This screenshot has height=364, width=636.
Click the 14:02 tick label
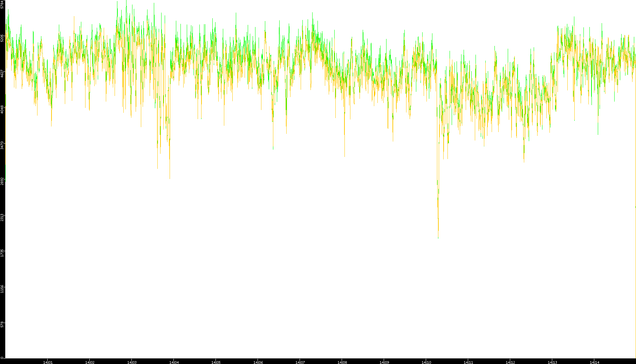click(x=90, y=362)
